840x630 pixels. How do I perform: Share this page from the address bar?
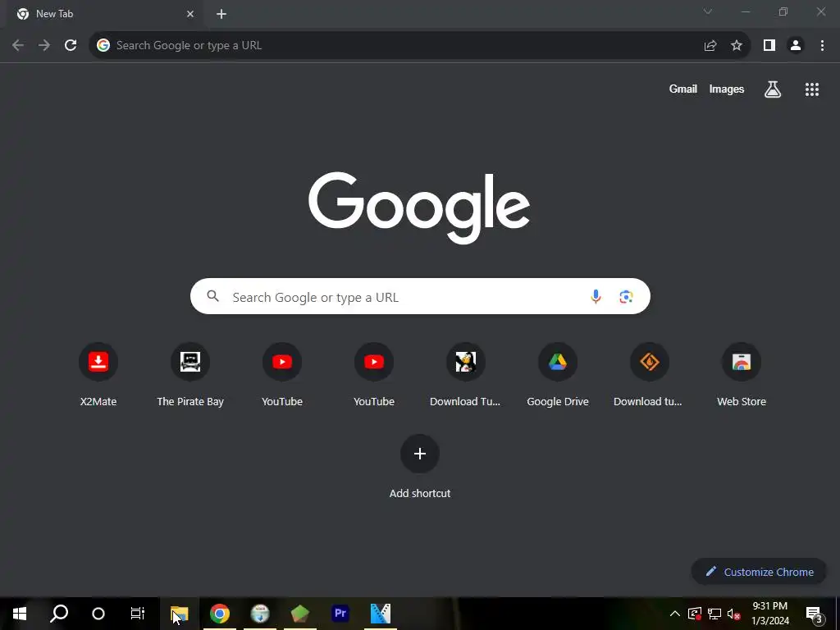pos(710,46)
